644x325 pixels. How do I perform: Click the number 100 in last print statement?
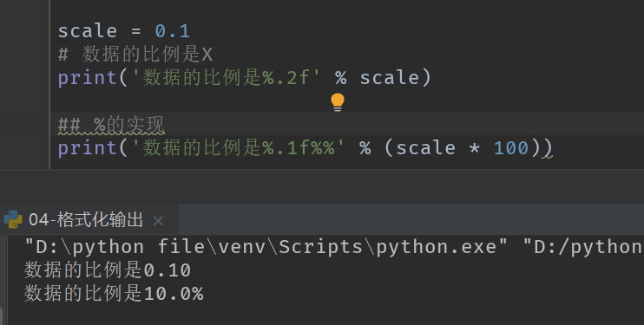pyautogui.click(x=511, y=148)
